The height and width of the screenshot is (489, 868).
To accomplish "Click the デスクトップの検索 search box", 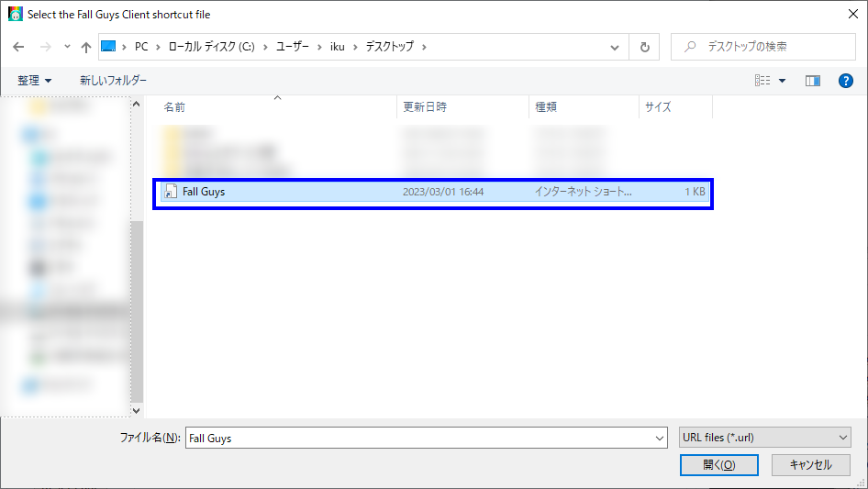I will pos(763,47).
